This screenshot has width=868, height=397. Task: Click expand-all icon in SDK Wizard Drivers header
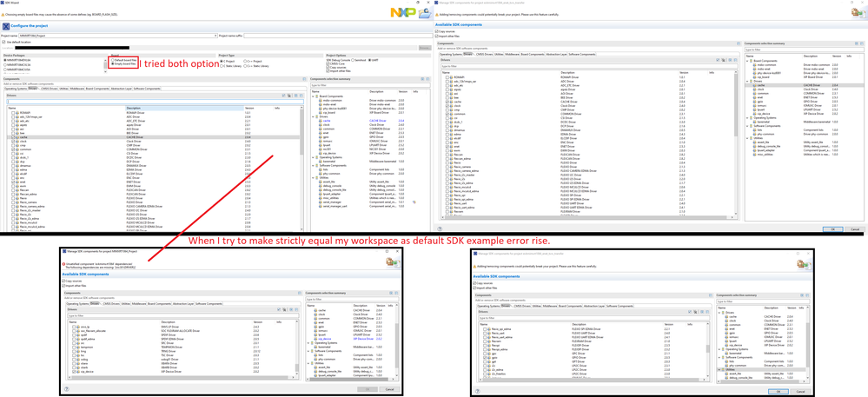click(296, 96)
